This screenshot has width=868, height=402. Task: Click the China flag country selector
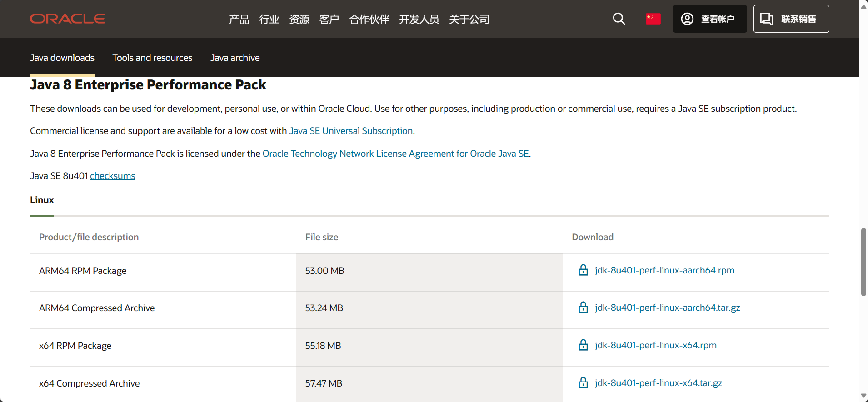tap(653, 19)
